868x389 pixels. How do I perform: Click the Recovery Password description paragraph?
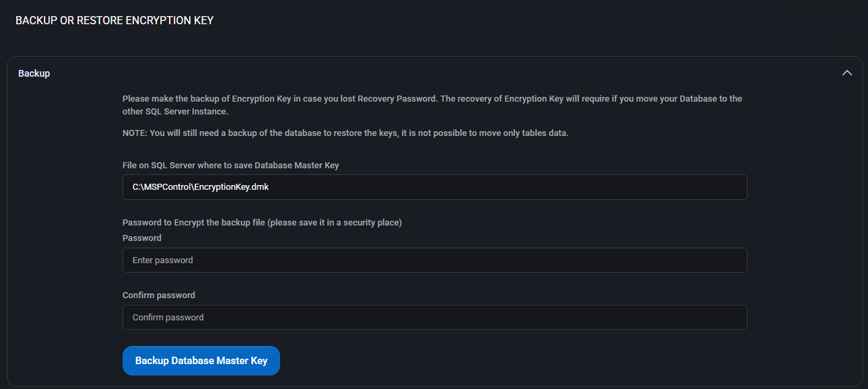click(x=432, y=105)
